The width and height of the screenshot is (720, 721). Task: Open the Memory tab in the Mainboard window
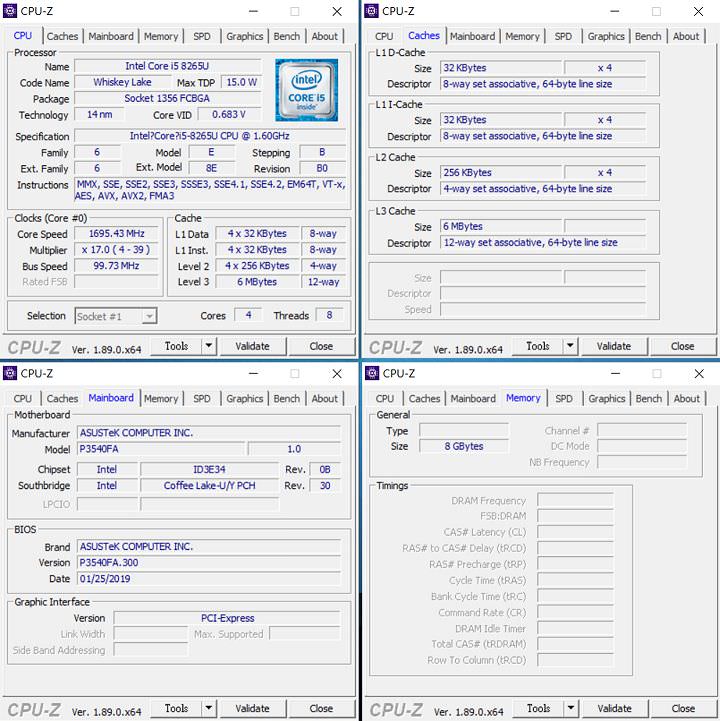(161, 399)
